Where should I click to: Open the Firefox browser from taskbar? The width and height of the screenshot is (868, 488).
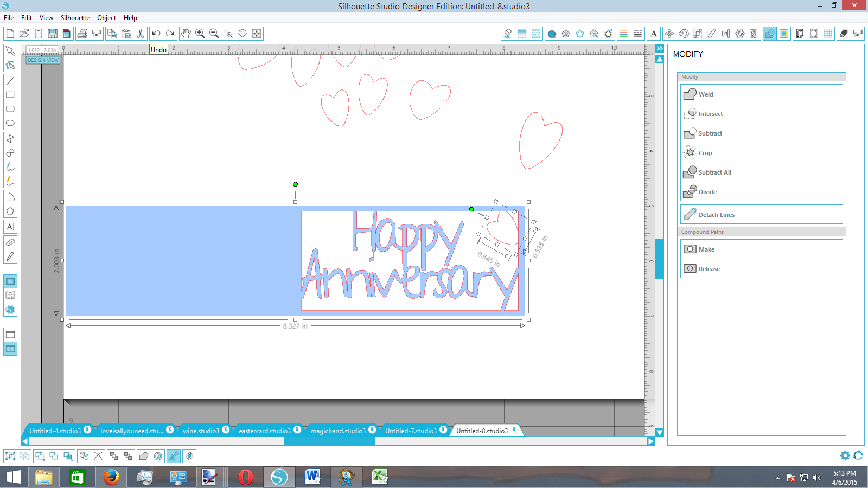point(111,477)
